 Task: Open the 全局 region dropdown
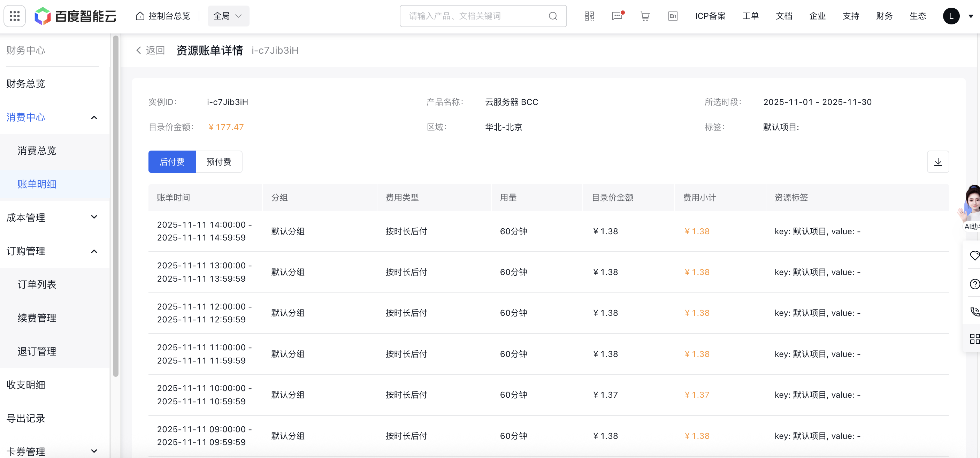228,16
